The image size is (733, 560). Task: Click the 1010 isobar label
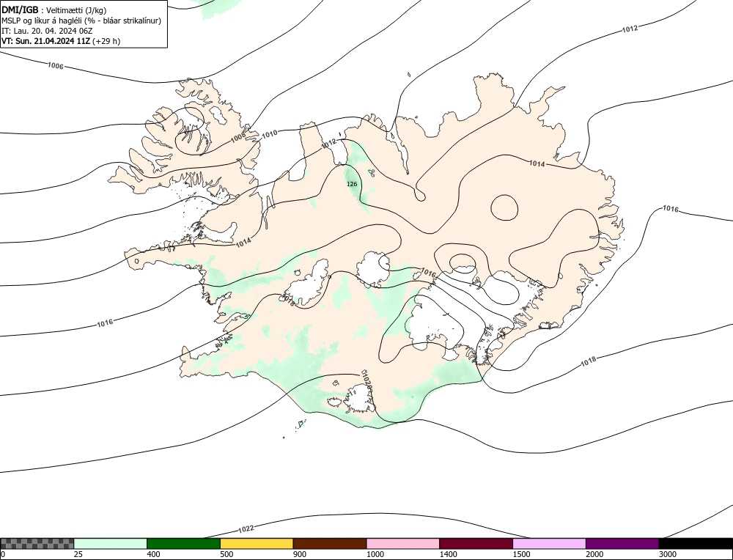coord(269,135)
